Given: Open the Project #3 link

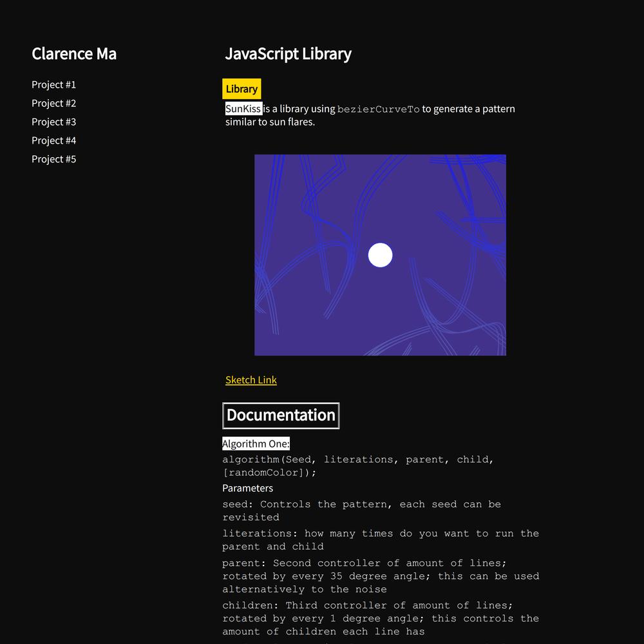Looking at the screenshot, I should pyautogui.click(x=54, y=122).
